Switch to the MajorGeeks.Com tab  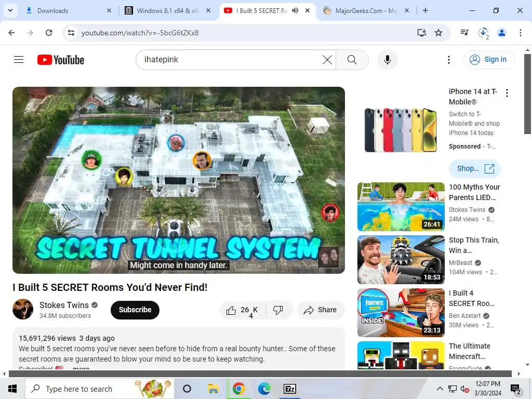366,10
